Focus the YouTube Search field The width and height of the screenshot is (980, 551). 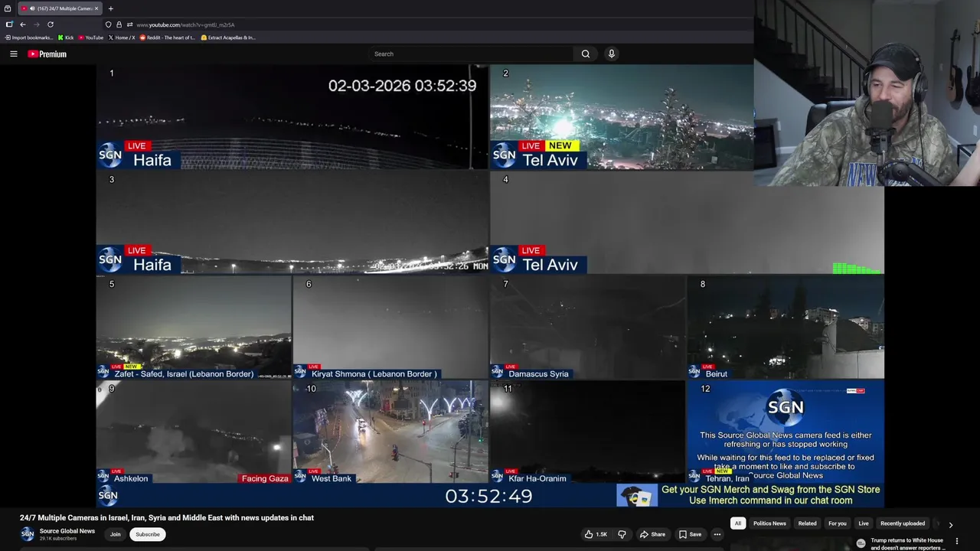pyautogui.click(x=471, y=54)
